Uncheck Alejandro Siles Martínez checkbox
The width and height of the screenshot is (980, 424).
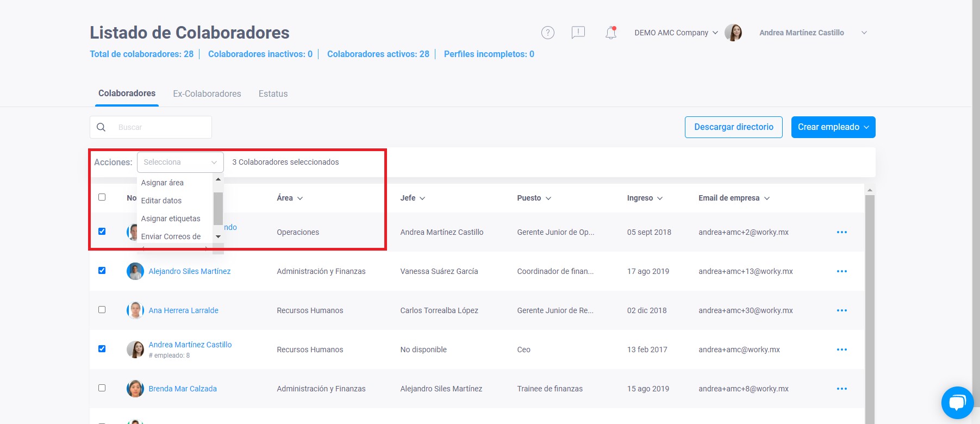[x=102, y=270]
